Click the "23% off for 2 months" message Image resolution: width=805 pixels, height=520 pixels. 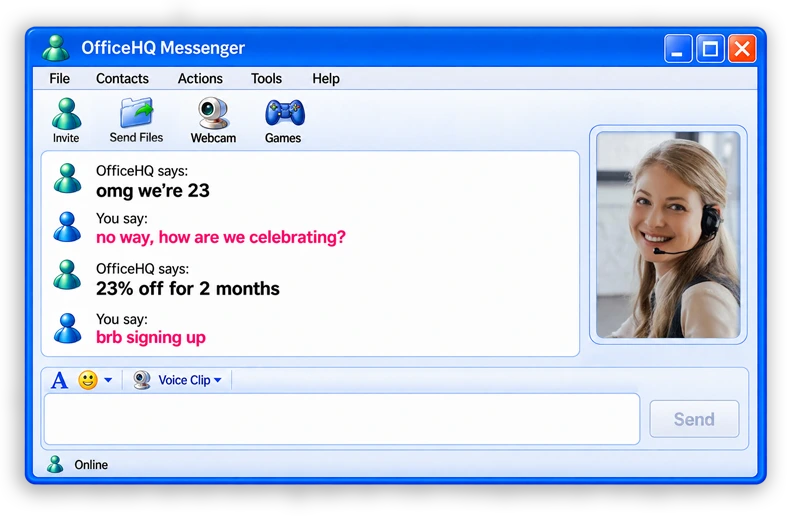(188, 289)
